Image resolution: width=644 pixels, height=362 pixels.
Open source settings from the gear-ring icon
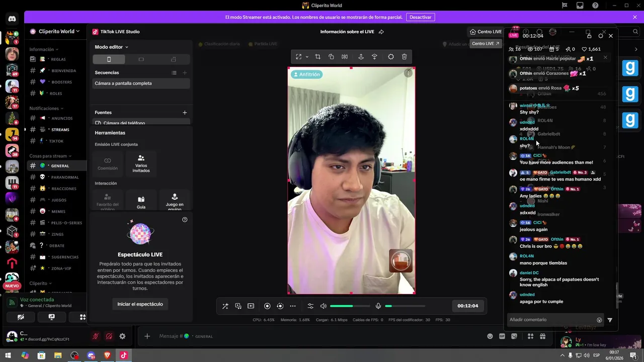point(391,57)
